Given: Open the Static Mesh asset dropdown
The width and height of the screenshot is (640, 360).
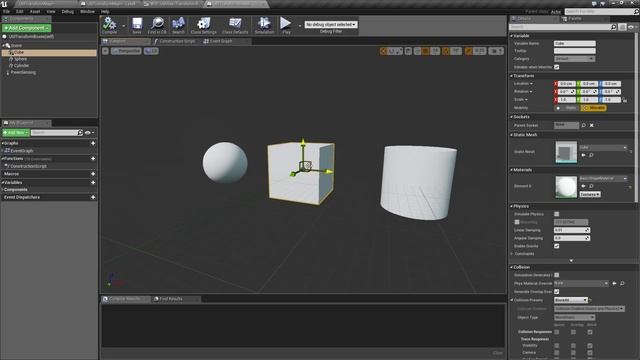Looking at the screenshot, I should coord(603,147).
